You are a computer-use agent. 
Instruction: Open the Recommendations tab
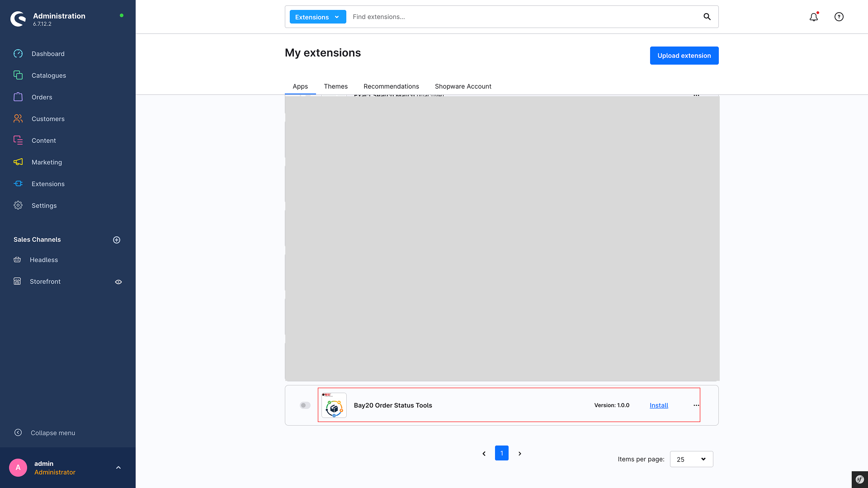(392, 86)
